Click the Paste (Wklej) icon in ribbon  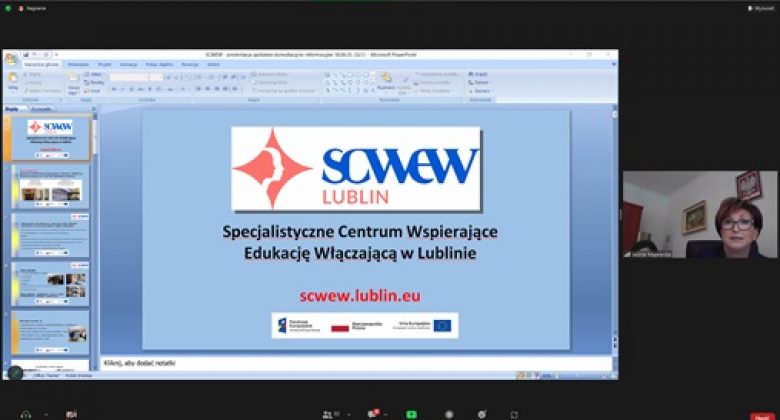13,80
